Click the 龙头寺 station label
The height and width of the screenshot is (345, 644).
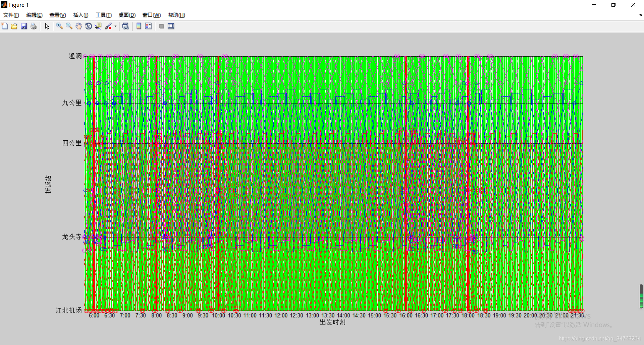pos(72,237)
